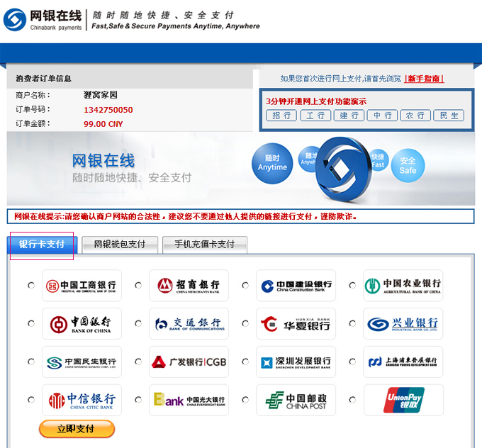This screenshot has width=482, height=448.
Task: Click the UnionPay 银联 logo
Action: (x=403, y=400)
